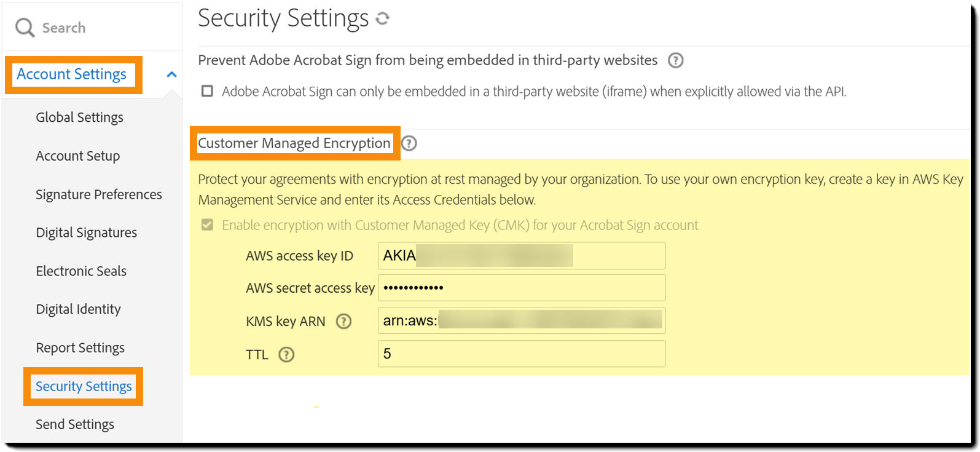Screen dimensions: 980x452
Task: Click the Customer Managed Encryption heading
Action: pos(294,143)
